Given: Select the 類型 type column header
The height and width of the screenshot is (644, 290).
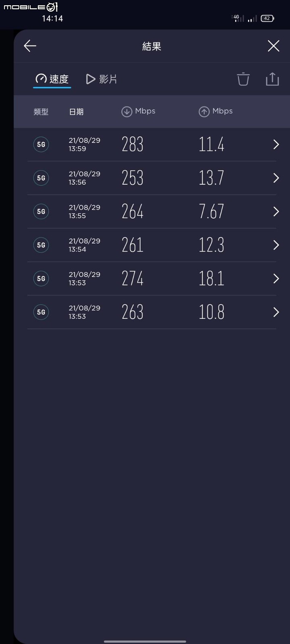Looking at the screenshot, I should (41, 112).
